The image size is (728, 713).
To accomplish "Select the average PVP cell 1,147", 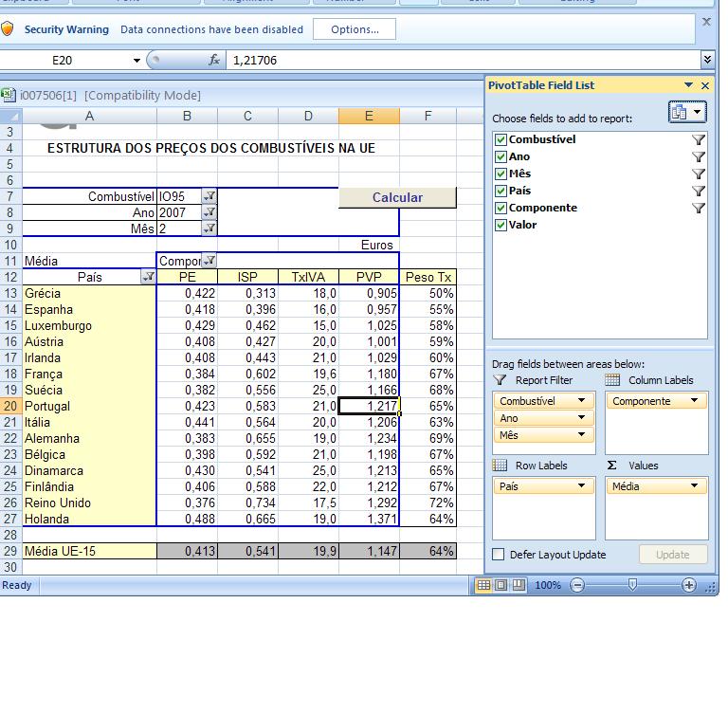I will coord(369,551).
